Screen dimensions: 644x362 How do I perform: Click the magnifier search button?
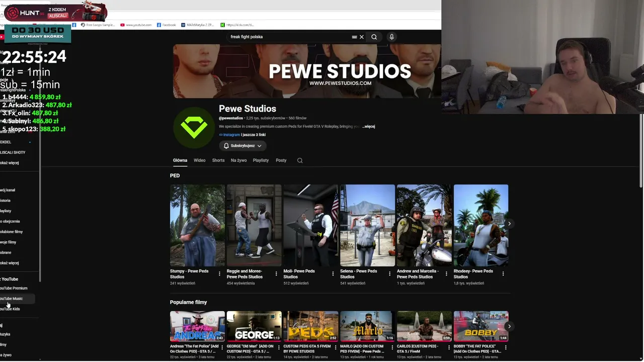[x=374, y=37]
